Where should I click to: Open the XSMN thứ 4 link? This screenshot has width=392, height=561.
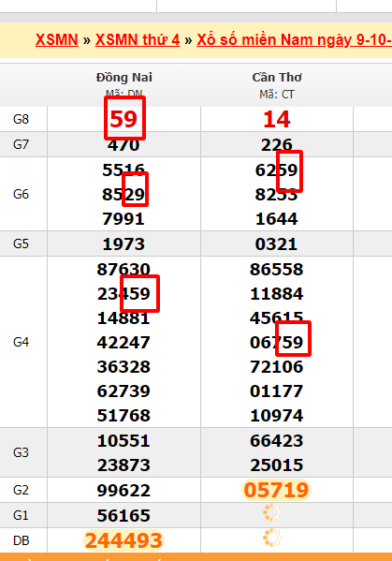coord(138,39)
